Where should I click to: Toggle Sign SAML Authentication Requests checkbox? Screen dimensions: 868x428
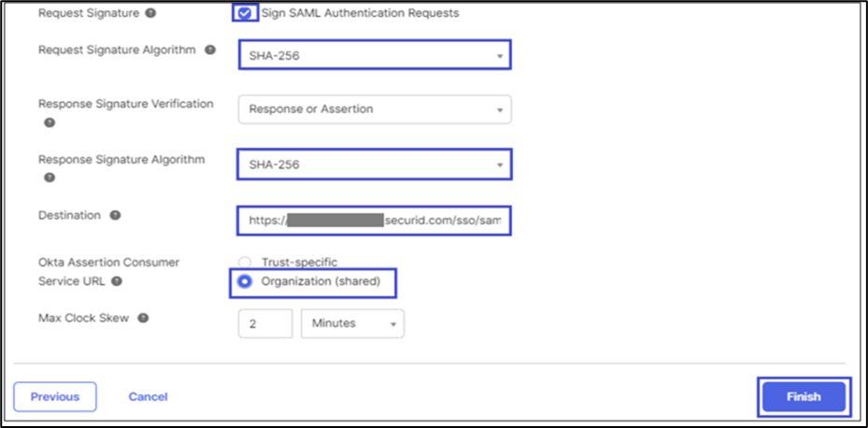[x=244, y=13]
